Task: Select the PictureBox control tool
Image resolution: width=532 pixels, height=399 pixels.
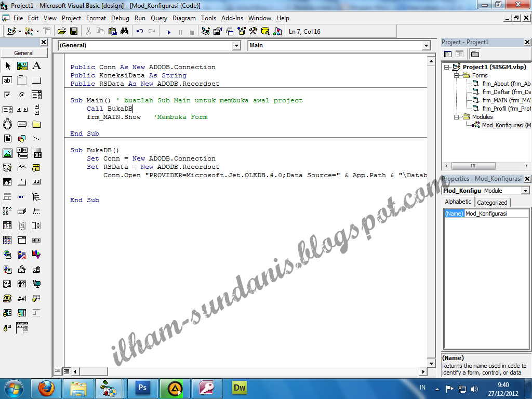Action: coord(22,66)
